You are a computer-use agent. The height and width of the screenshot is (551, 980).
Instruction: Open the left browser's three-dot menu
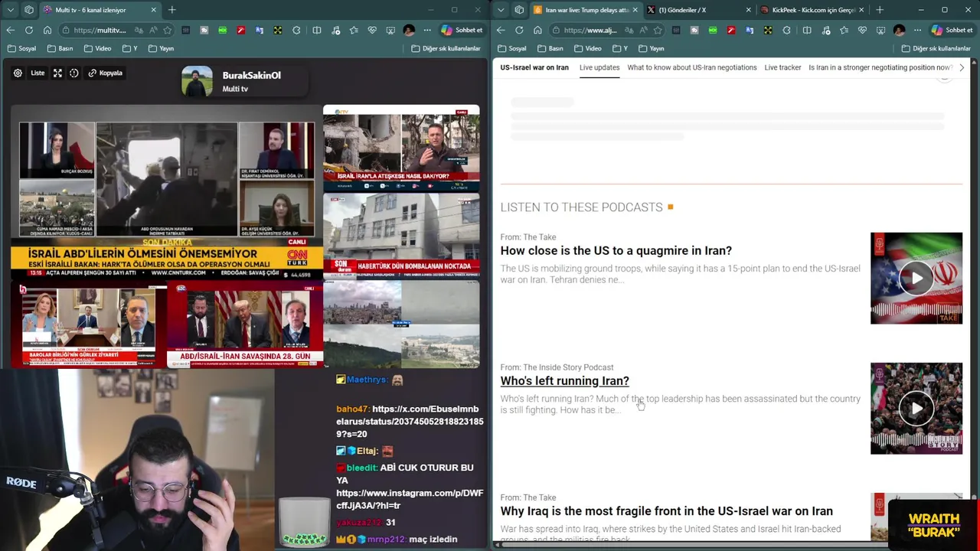pos(427,30)
